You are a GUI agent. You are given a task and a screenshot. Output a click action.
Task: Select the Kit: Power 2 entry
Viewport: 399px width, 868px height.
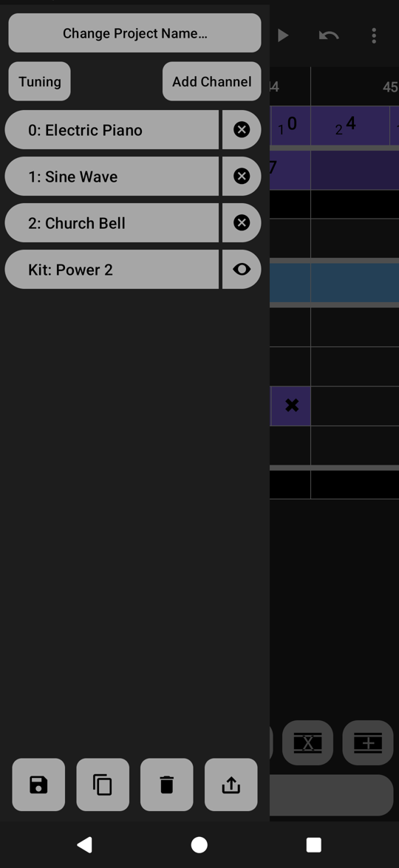(x=112, y=270)
